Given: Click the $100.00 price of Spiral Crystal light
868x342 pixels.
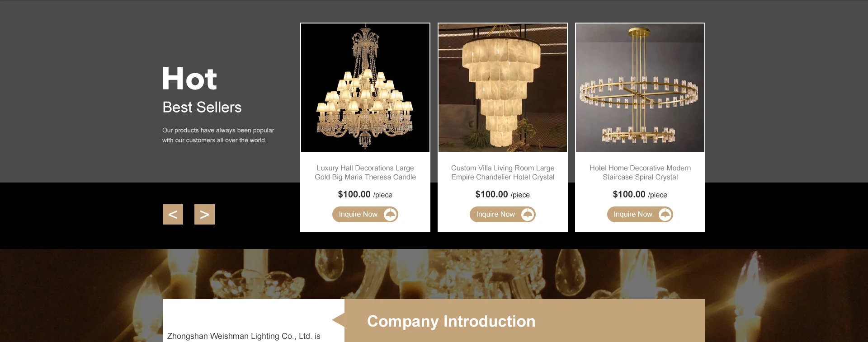Looking at the screenshot, I should point(629,194).
